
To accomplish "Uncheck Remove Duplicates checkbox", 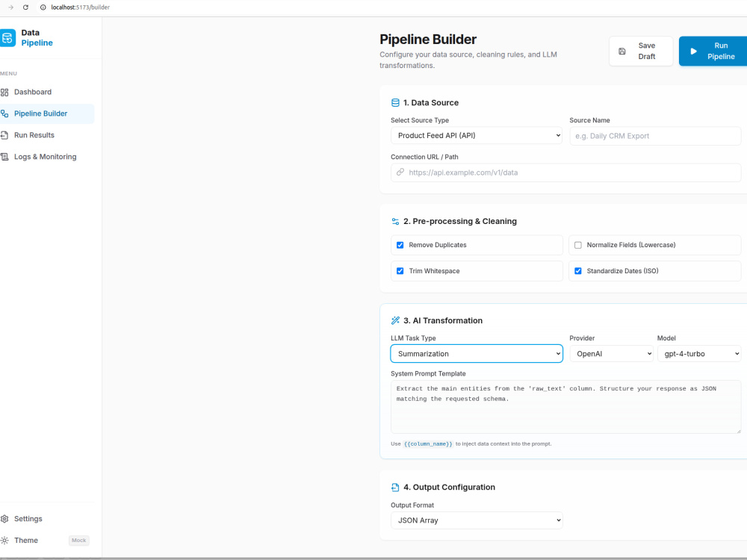I will point(400,245).
